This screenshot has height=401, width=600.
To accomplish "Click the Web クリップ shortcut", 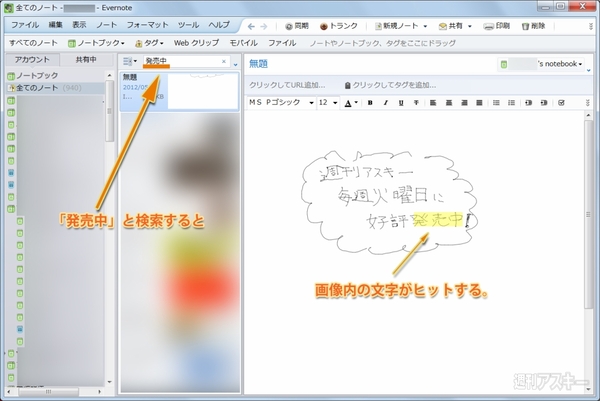I will tap(196, 43).
